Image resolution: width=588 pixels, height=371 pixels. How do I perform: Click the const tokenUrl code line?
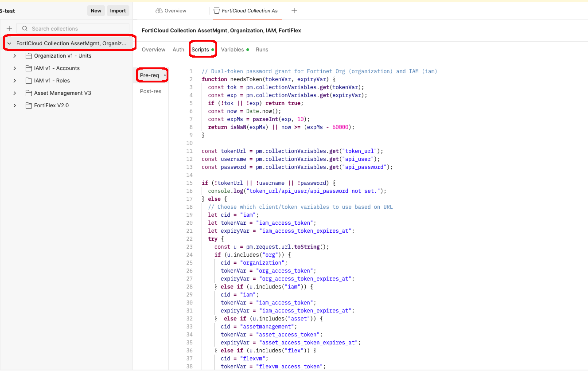[x=292, y=151]
